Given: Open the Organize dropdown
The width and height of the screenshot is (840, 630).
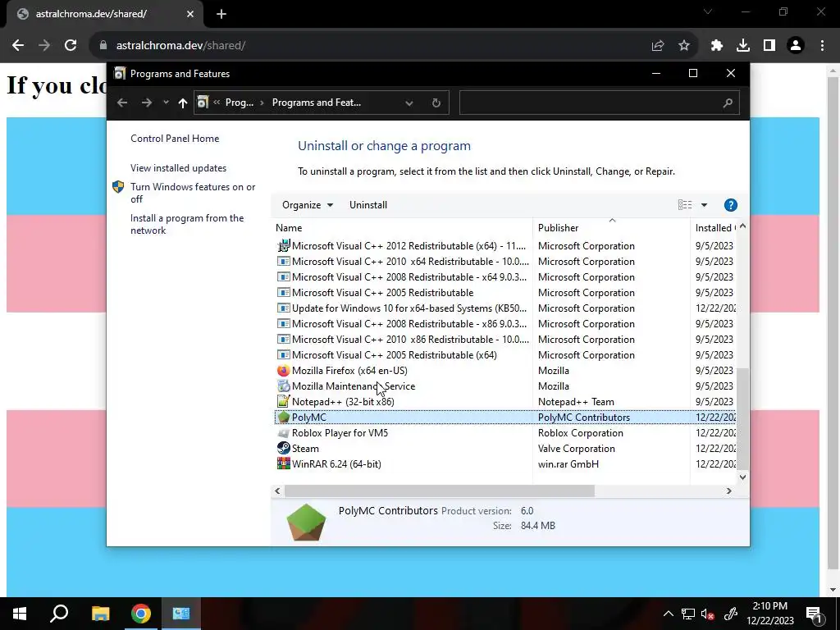Looking at the screenshot, I should click(308, 205).
